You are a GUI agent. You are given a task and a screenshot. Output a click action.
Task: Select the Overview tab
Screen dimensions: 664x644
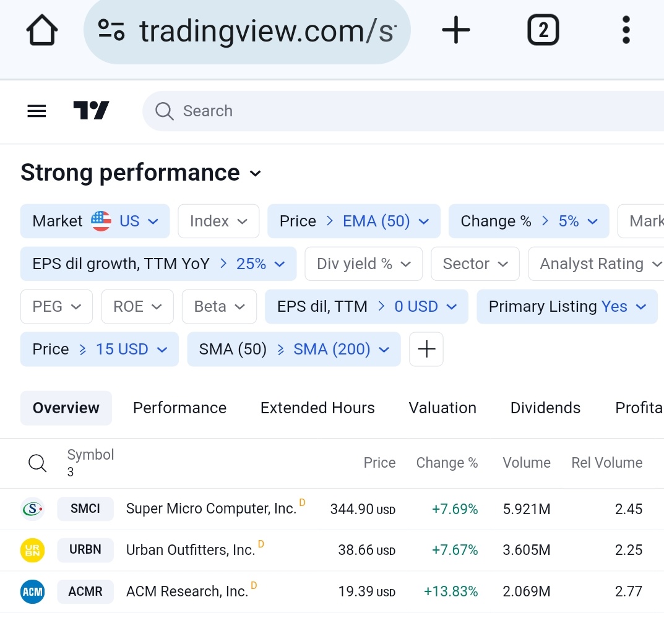[66, 408]
